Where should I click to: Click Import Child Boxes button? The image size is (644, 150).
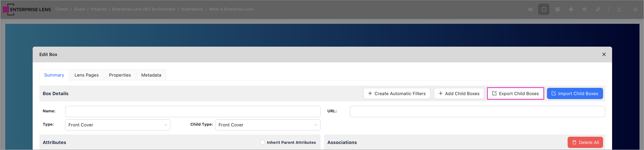[x=575, y=94]
